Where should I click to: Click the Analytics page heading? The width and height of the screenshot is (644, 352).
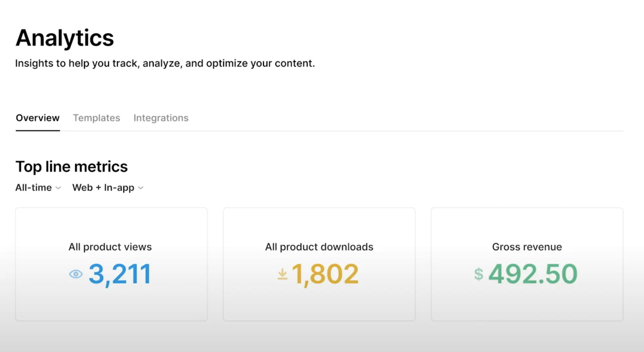point(65,38)
